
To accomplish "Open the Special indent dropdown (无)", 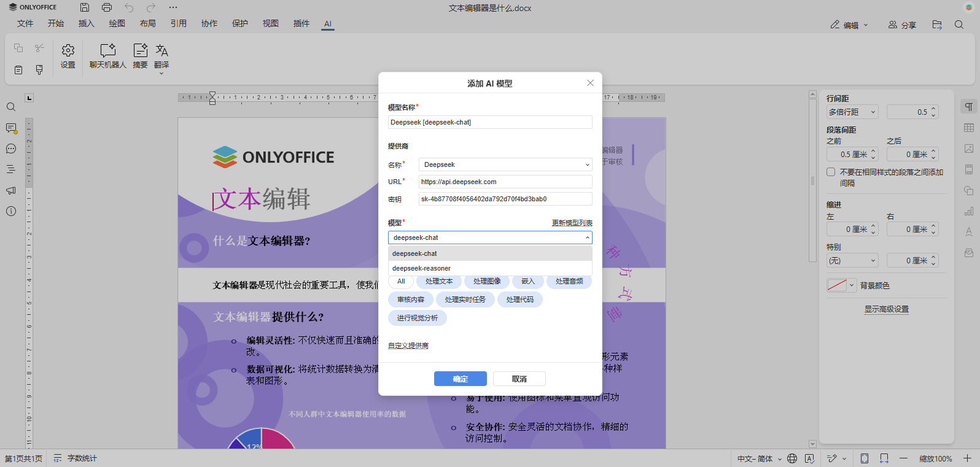I will click(x=852, y=261).
